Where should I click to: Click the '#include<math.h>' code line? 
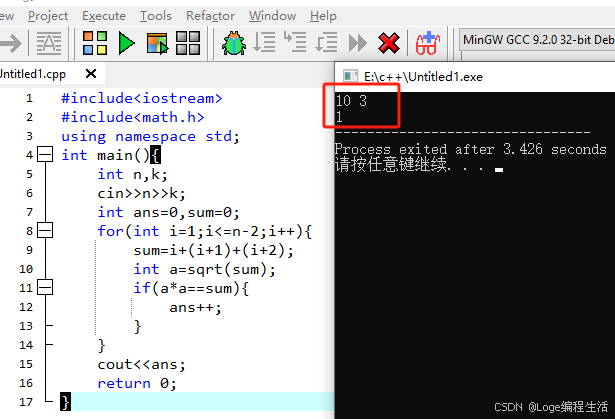(x=133, y=117)
